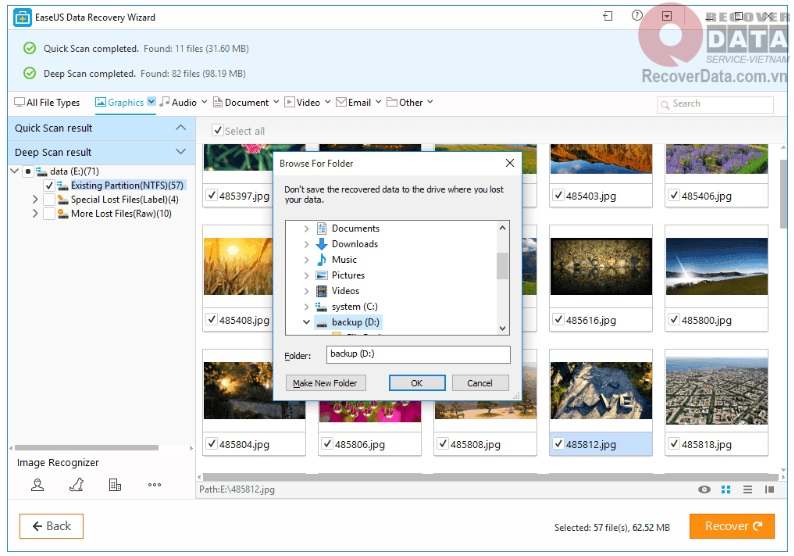
Task: Toggle the preview eye icon
Action: pos(704,489)
